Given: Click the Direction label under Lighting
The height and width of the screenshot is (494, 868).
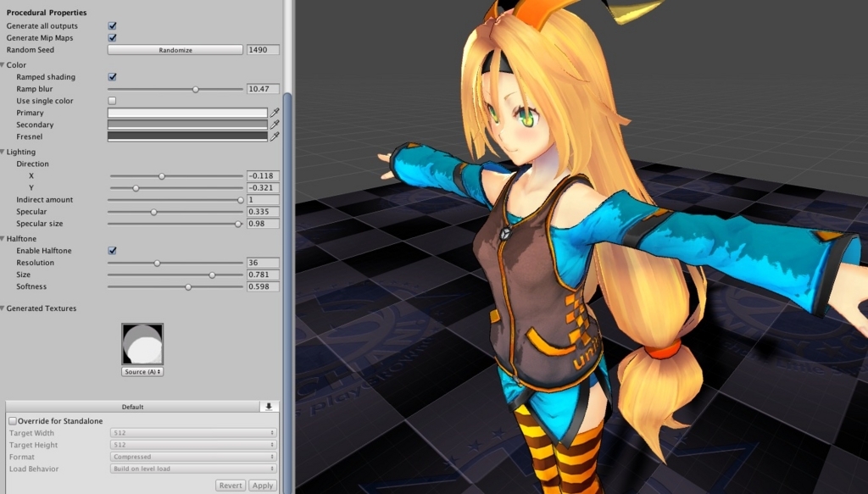Looking at the screenshot, I should pyautogui.click(x=33, y=164).
